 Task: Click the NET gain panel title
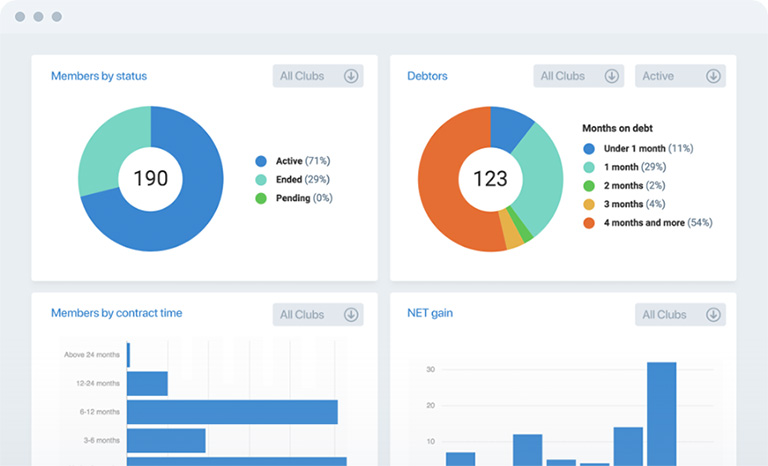430,313
